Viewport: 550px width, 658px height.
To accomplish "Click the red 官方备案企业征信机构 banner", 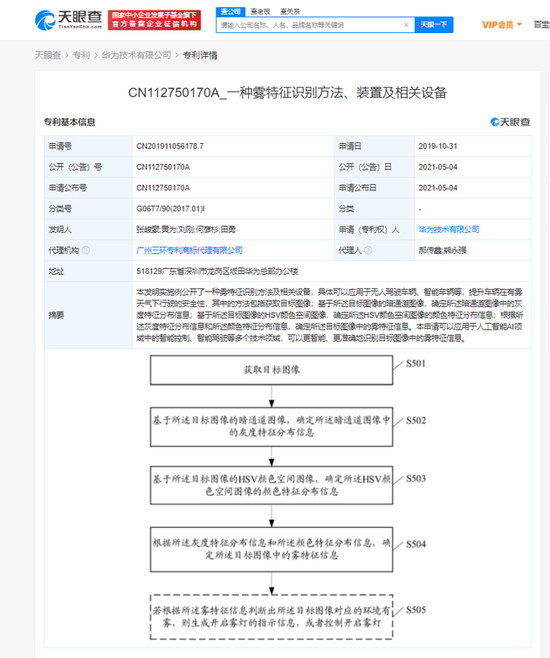I will (x=154, y=20).
